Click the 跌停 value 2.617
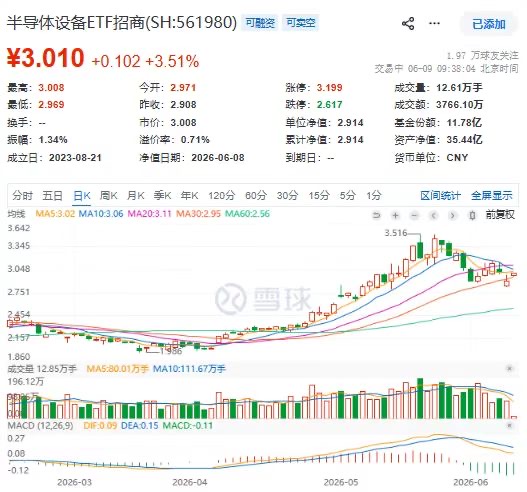Screen dimensions: 527x492 [x=329, y=105]
